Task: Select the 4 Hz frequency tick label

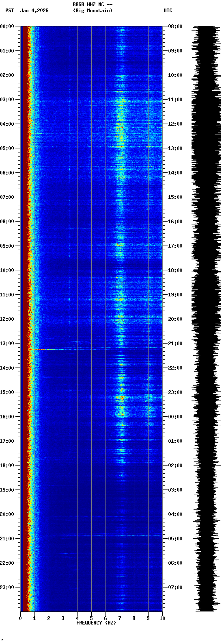Action: (x=77, y=618)
